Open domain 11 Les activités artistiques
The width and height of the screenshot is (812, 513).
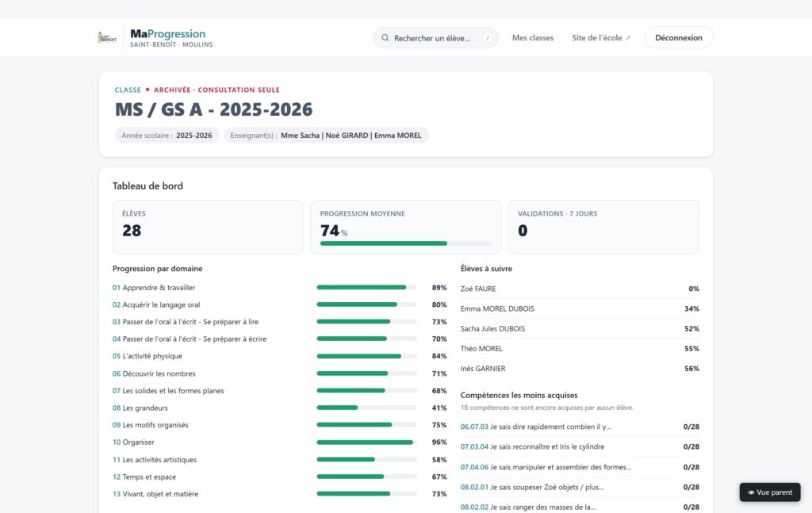[x=155, y=459]
